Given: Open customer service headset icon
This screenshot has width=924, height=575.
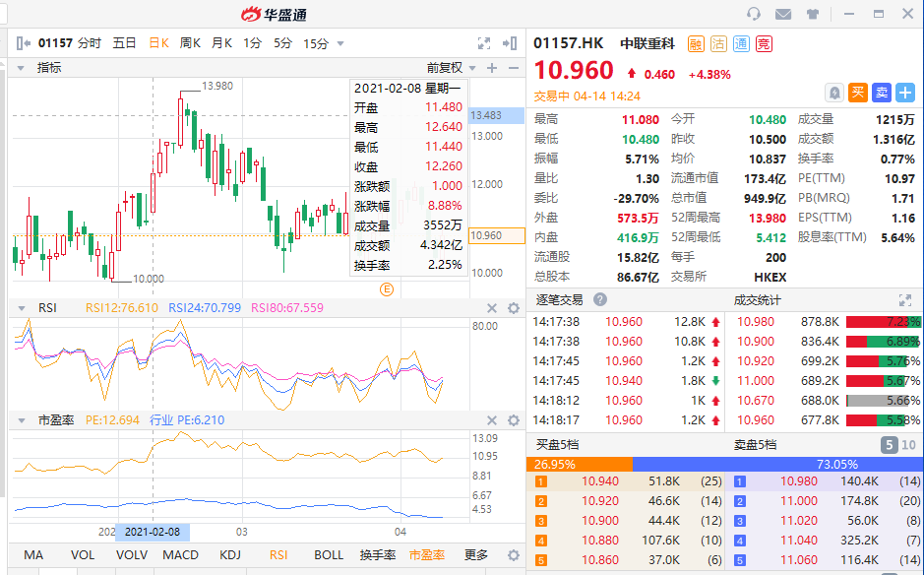Looking at the screenshot, I should point(753,14).
